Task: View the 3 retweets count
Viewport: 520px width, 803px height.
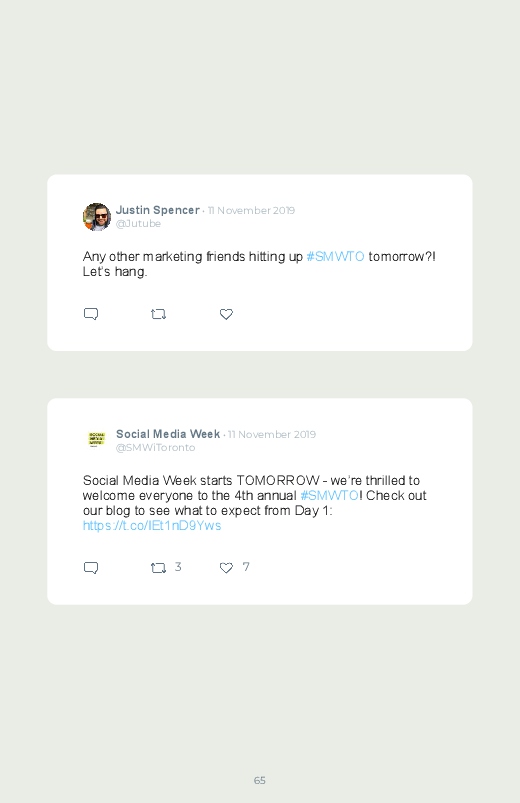Action: click(178, 567)
